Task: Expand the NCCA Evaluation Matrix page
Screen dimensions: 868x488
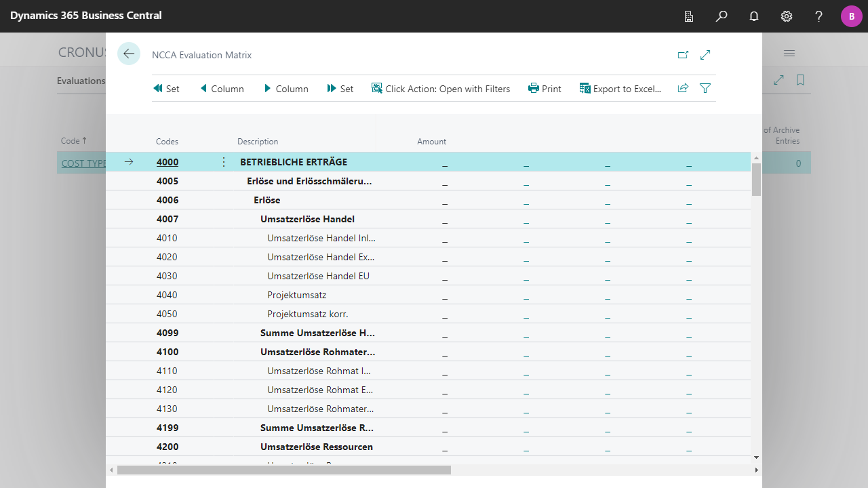Action: point(705,55)
